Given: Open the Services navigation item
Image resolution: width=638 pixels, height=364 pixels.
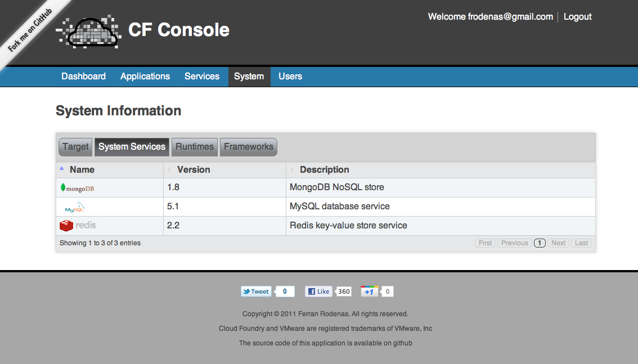Looking at the screenshot, I should 202,77.
